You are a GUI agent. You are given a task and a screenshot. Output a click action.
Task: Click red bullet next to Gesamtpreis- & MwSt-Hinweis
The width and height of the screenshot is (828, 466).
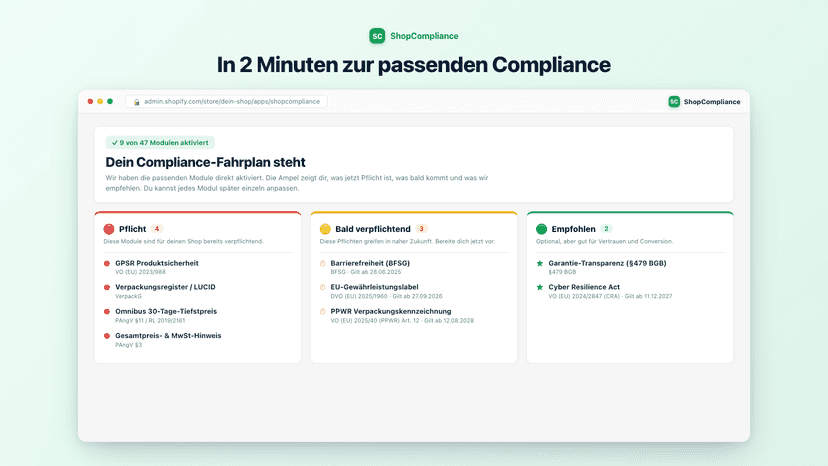[x=107, y=336]
